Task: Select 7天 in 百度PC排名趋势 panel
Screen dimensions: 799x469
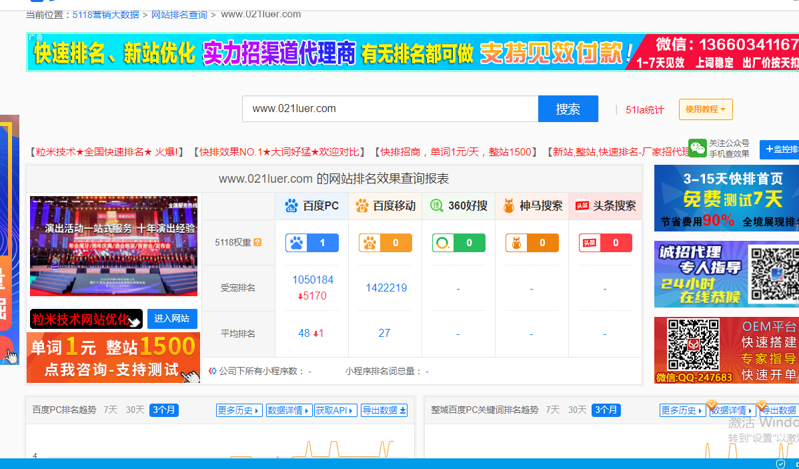Action: 110,410
